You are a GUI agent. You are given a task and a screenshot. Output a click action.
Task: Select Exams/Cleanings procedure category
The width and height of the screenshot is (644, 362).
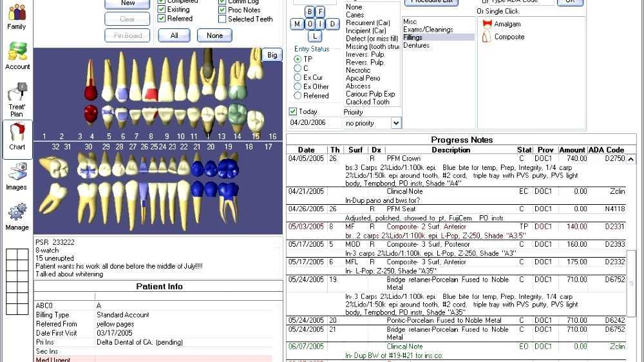click(428, 30)
